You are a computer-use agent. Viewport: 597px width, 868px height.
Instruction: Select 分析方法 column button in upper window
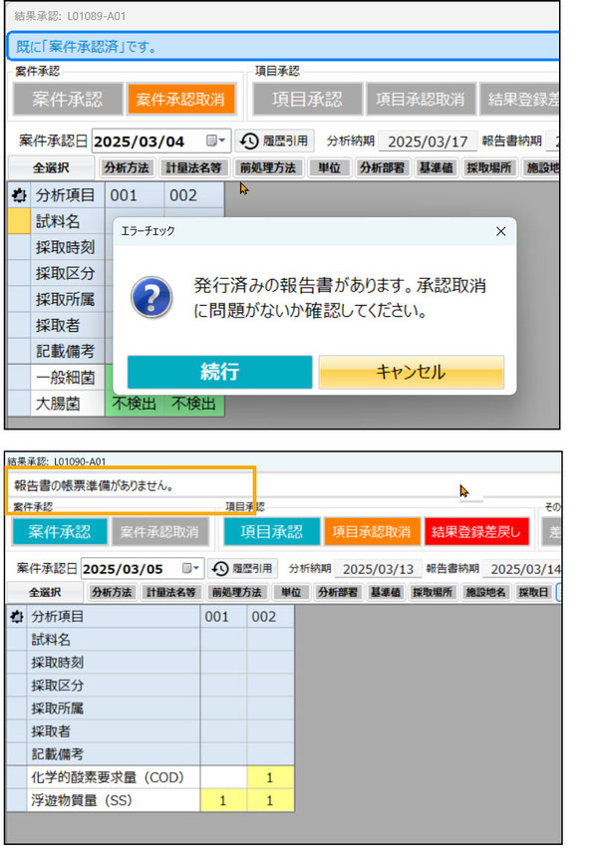127,167
